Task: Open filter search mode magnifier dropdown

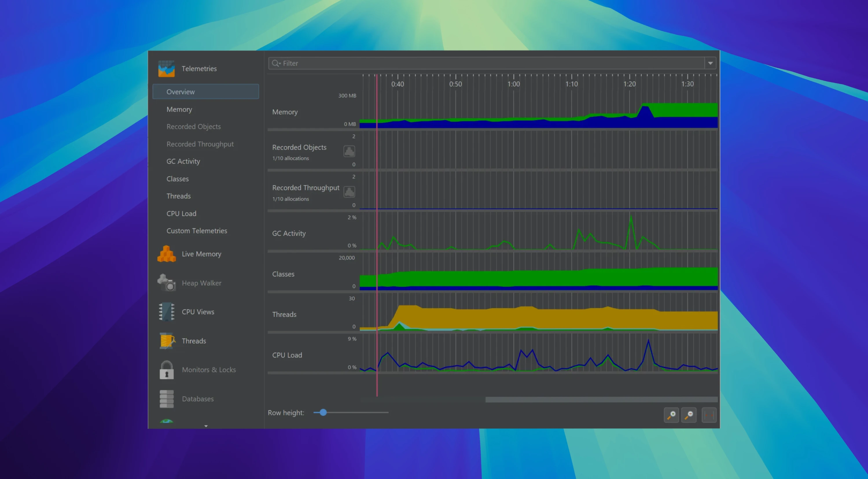Action: pyautogui.click(x=276, y=63)
